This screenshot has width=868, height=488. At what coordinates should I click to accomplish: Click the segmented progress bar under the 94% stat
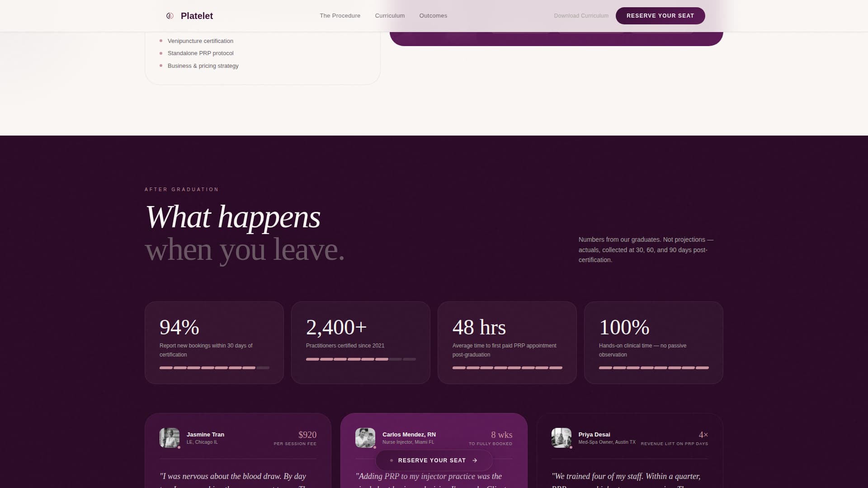click(214, 368)
